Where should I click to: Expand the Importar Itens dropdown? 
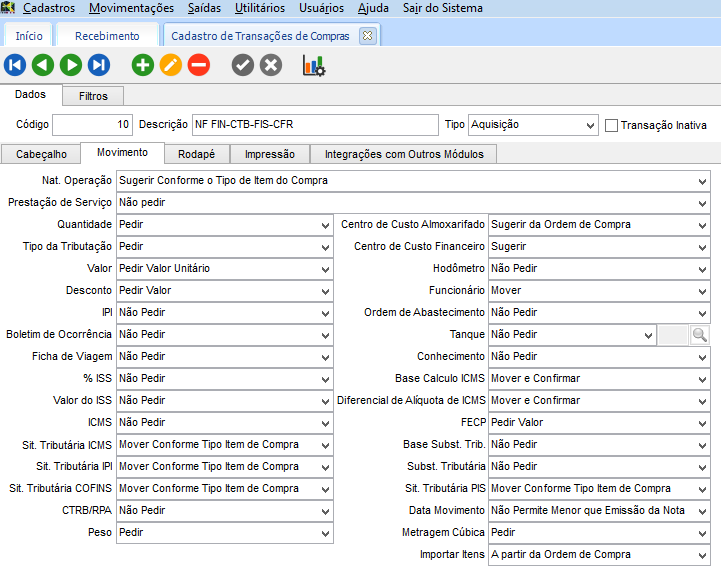click(703, 555)
